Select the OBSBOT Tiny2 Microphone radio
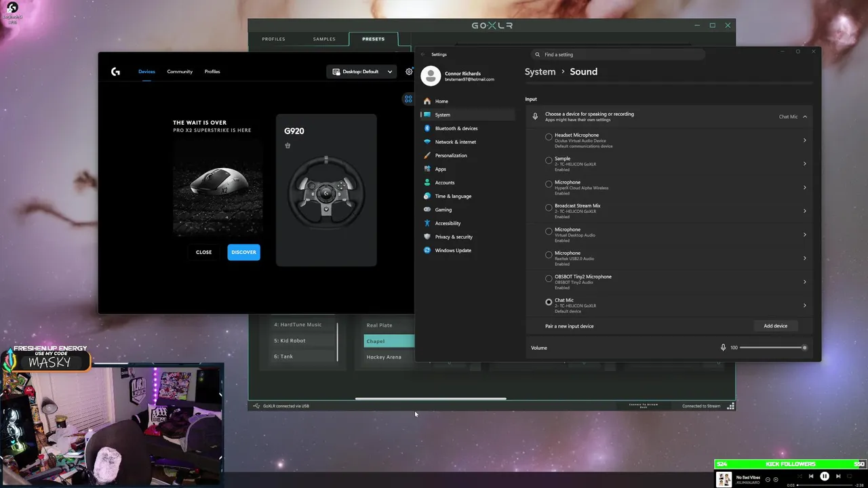Image resolution: width=868 pixels, height=488 pixels. (549, 279)
